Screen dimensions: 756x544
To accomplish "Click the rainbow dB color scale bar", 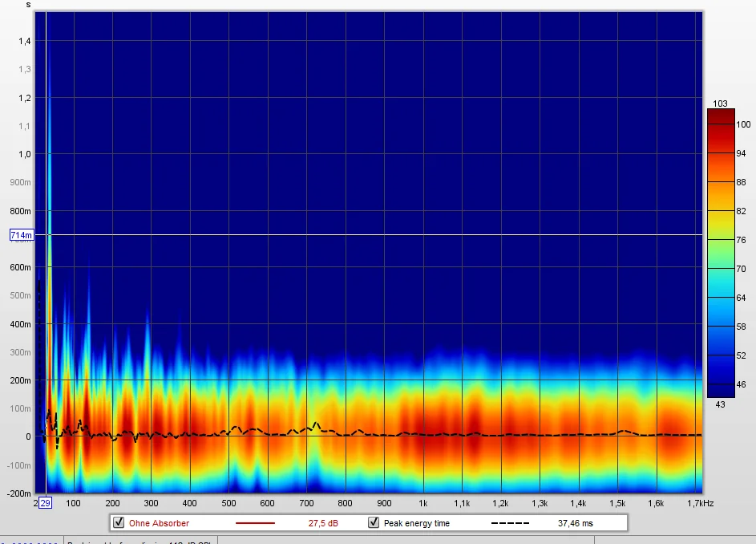I will pos(721,254).
